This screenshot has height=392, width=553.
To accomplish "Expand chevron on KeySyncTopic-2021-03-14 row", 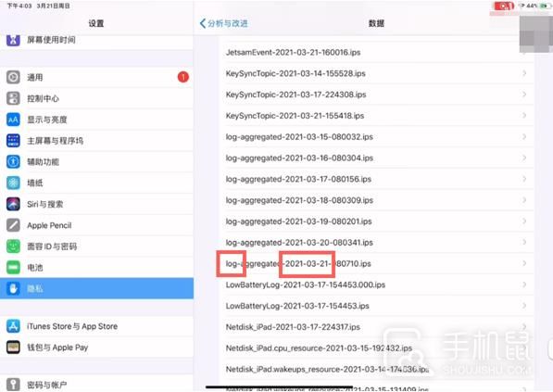I will [524, 73].
